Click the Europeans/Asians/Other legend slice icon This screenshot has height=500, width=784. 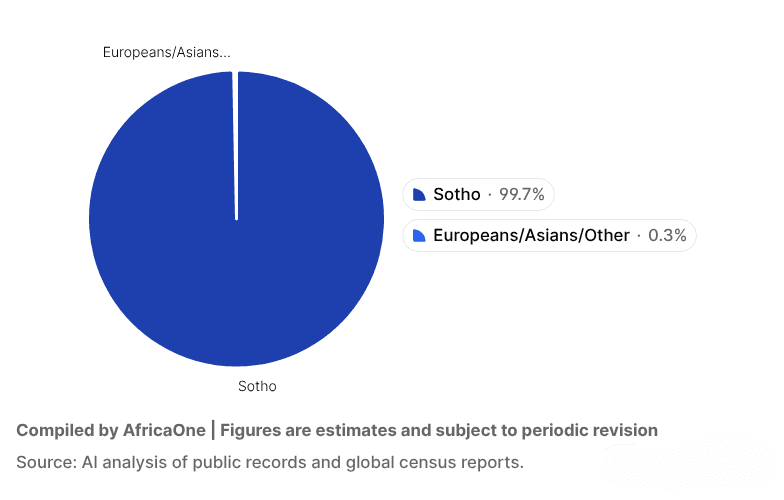tap(419, 236)
